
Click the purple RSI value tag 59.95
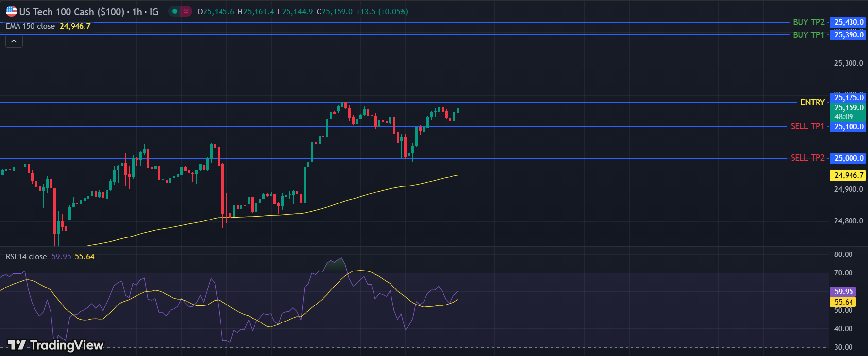pos(843,292)
